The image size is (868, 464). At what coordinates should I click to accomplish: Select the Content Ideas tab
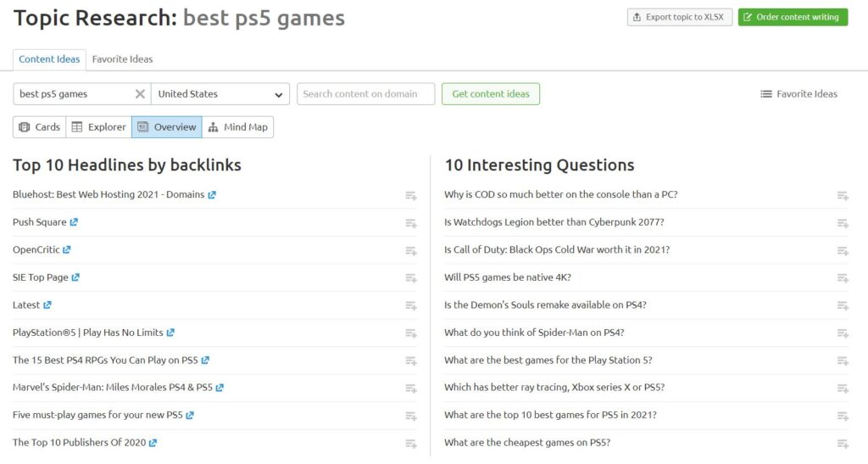coord(49,59)
